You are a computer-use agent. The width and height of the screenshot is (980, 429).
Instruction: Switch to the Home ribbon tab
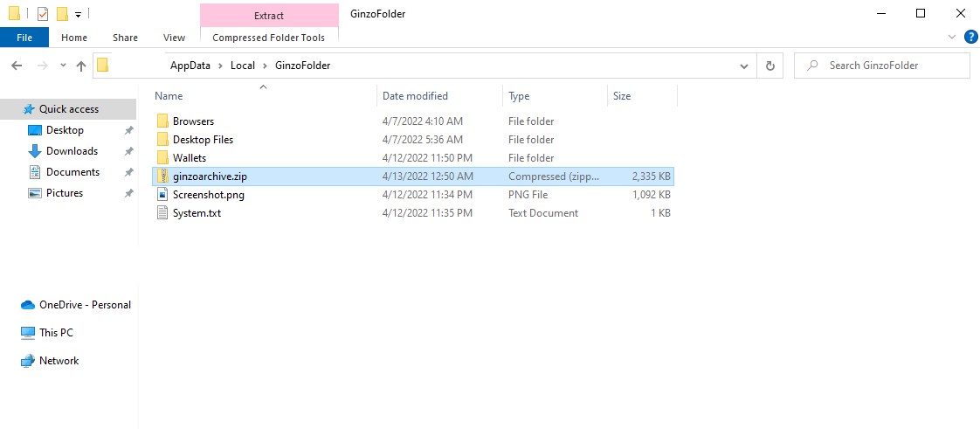(74, 38)
